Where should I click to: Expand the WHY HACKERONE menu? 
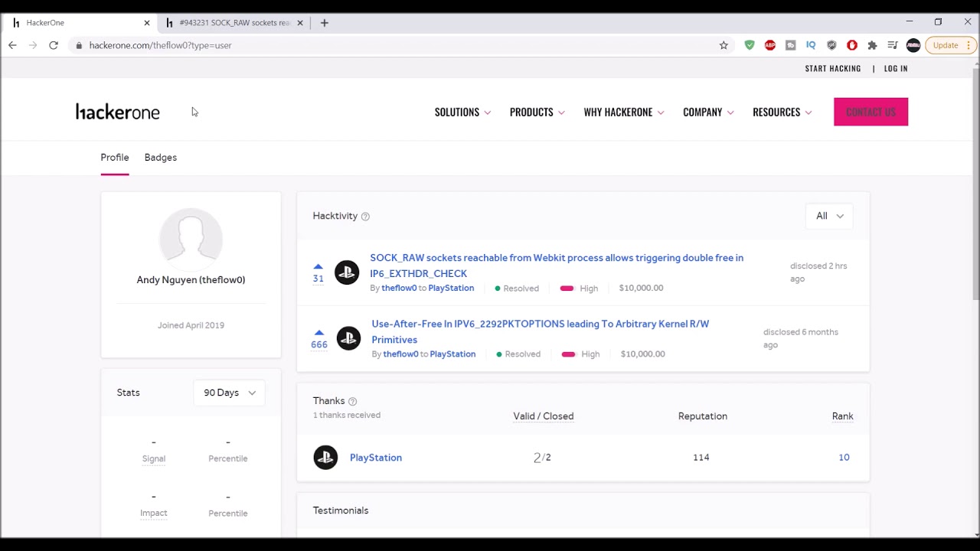623,112
